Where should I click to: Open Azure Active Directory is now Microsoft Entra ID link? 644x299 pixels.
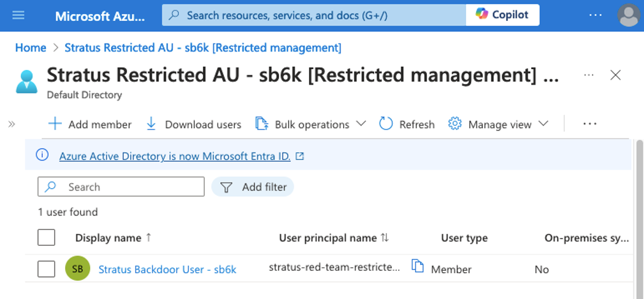[175, 156]
